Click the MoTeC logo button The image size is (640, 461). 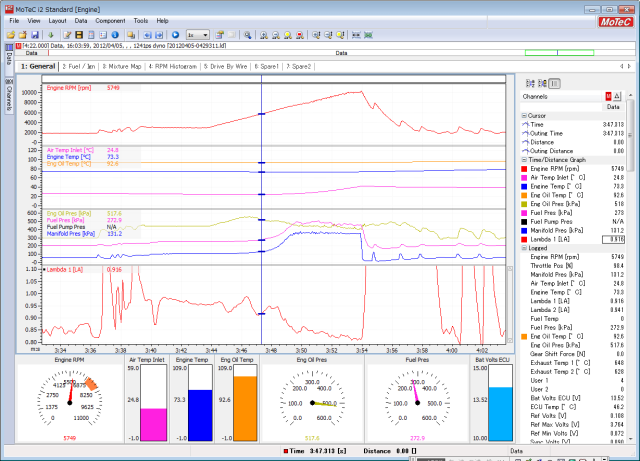click(616, 22)
